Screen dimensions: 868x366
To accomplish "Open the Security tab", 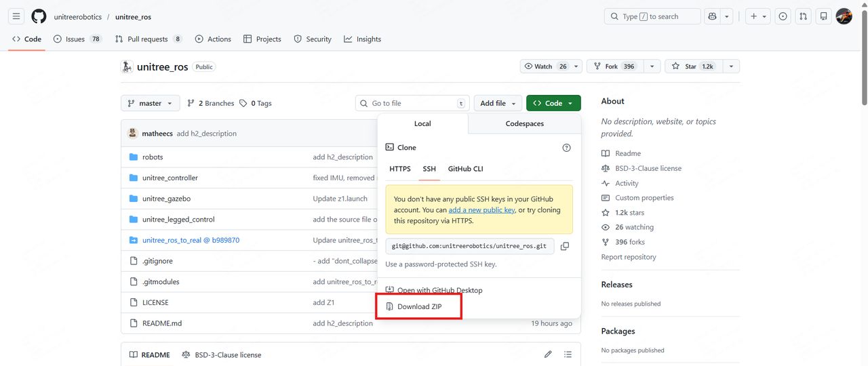I will coord(313,39).
